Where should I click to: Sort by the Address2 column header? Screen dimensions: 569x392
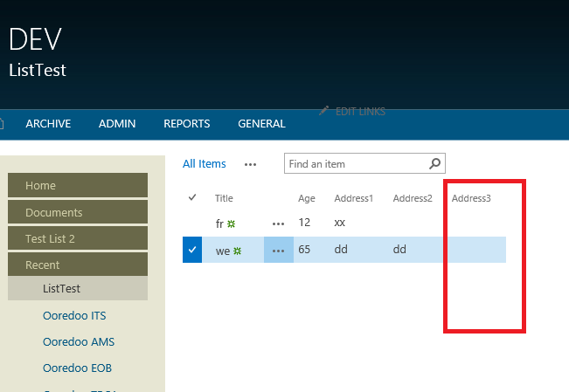[x=413, y=198]
